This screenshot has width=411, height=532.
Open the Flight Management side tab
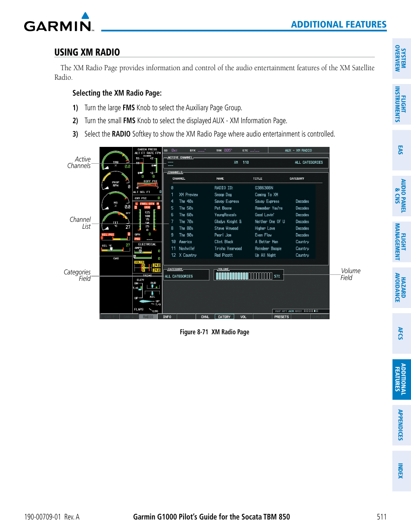[x=402, y=242]
